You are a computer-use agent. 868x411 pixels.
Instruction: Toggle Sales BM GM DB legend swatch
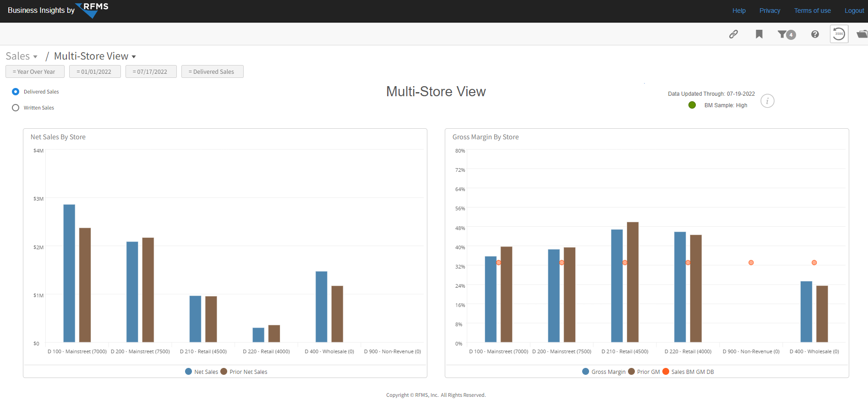tap(666, 372)
